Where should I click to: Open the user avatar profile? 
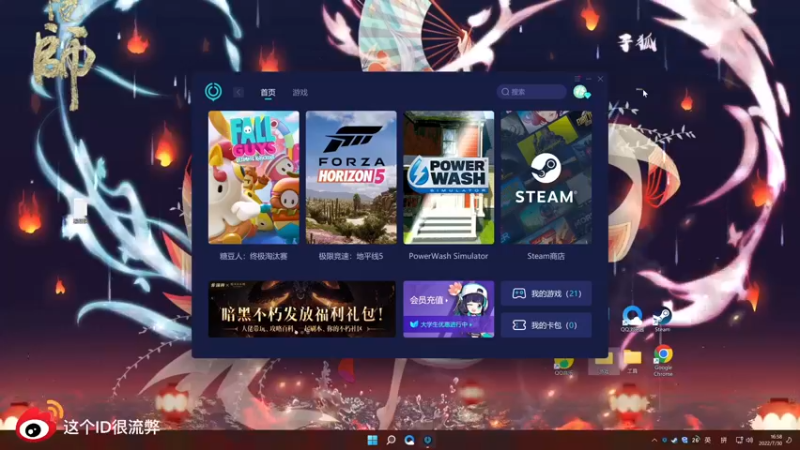pyautogui.click(x=581, y=92)
